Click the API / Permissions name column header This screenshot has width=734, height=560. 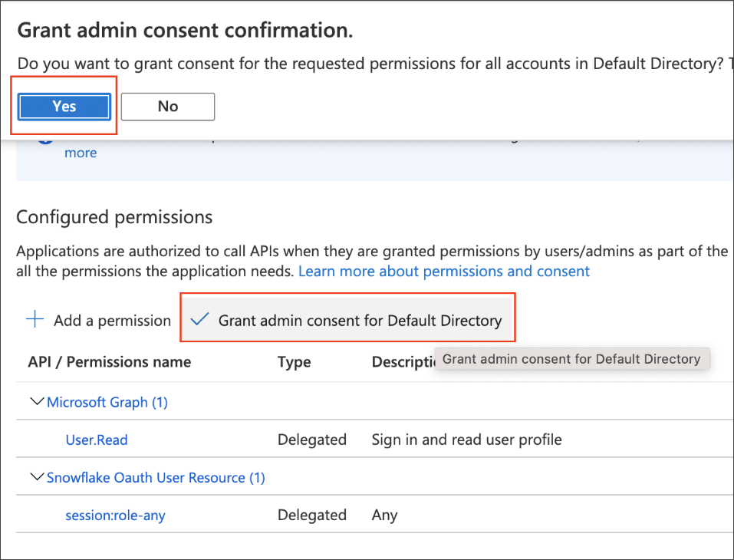click(109, 361)
